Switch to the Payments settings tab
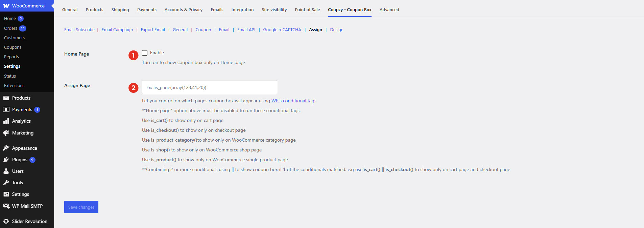Viewport: 644px width, 228px height. pos(147,9)
